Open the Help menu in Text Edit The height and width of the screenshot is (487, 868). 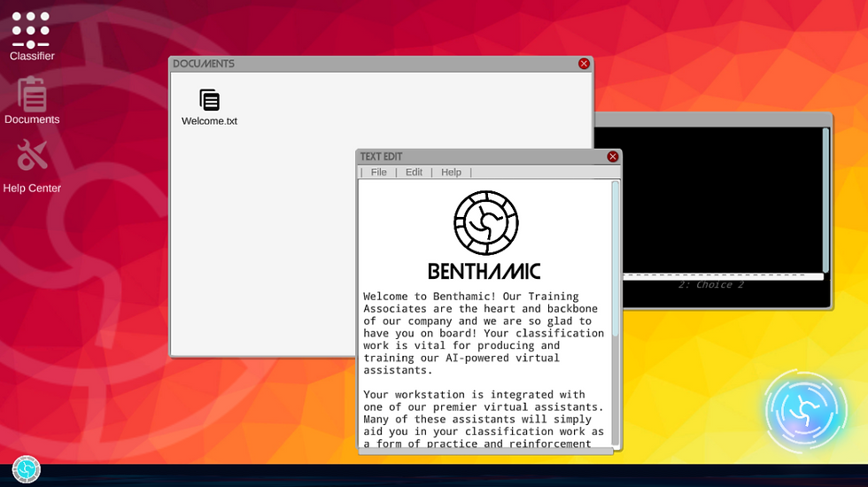click(451, 172)
